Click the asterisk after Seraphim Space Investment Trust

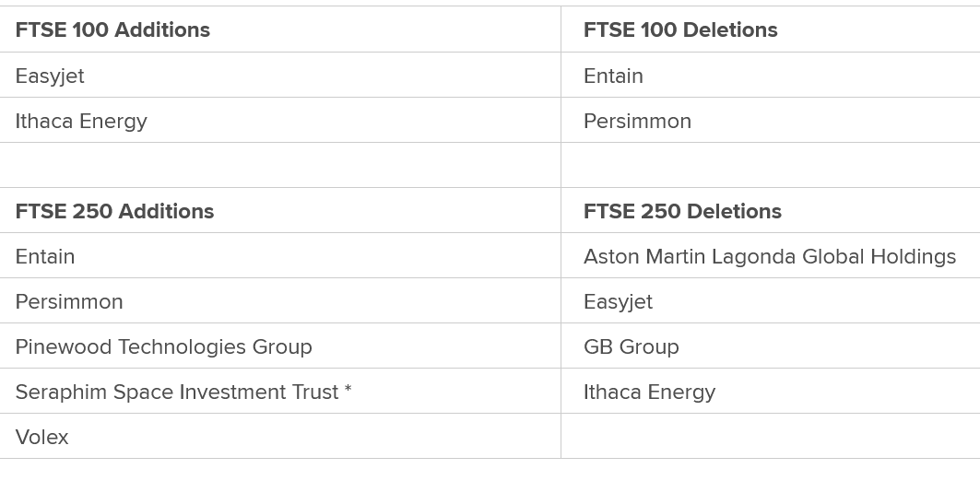pos(348,390)
